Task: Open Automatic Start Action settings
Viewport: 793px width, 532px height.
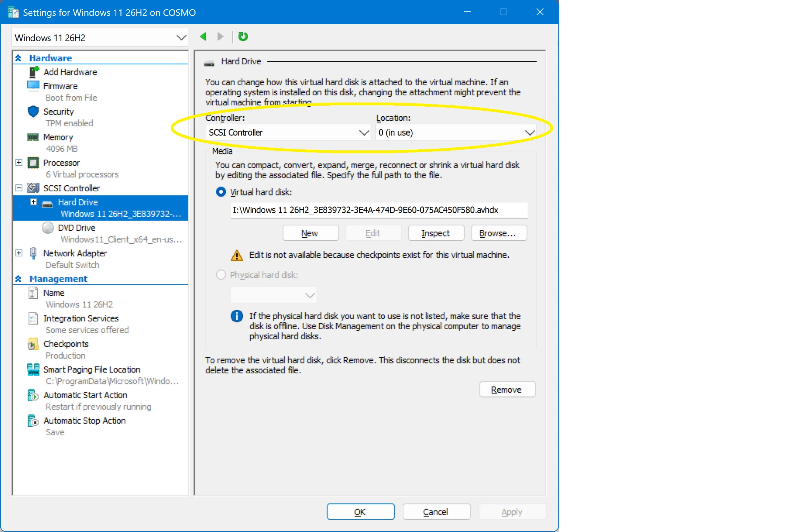Action: tap(85, 395)
